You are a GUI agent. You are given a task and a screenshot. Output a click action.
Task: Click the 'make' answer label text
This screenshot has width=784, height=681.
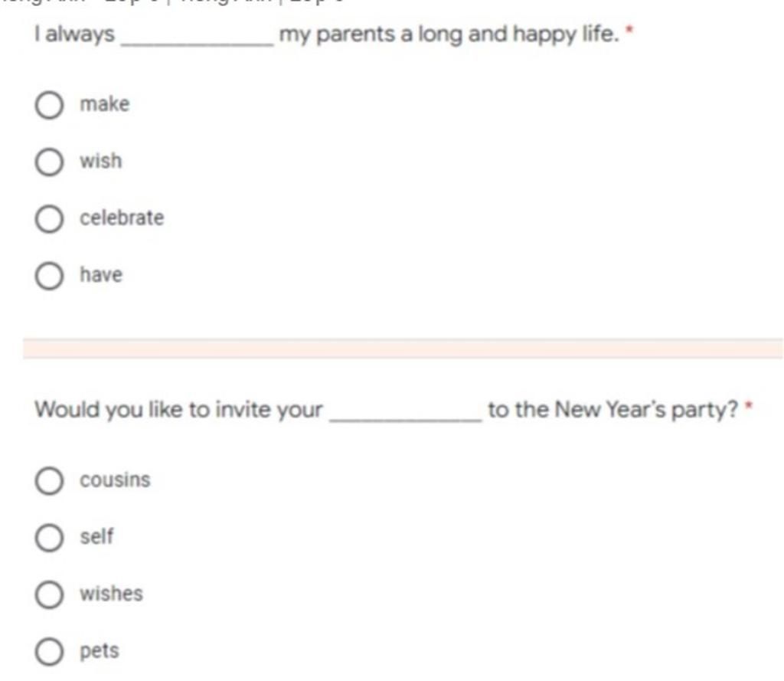tap(104, 104)
